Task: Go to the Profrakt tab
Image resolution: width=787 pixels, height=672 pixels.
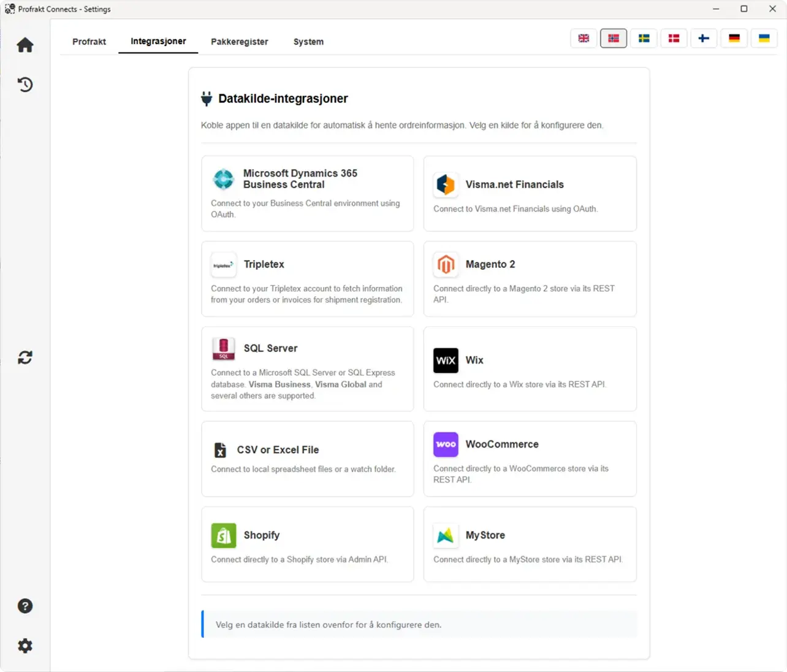Action: point(89,42)
